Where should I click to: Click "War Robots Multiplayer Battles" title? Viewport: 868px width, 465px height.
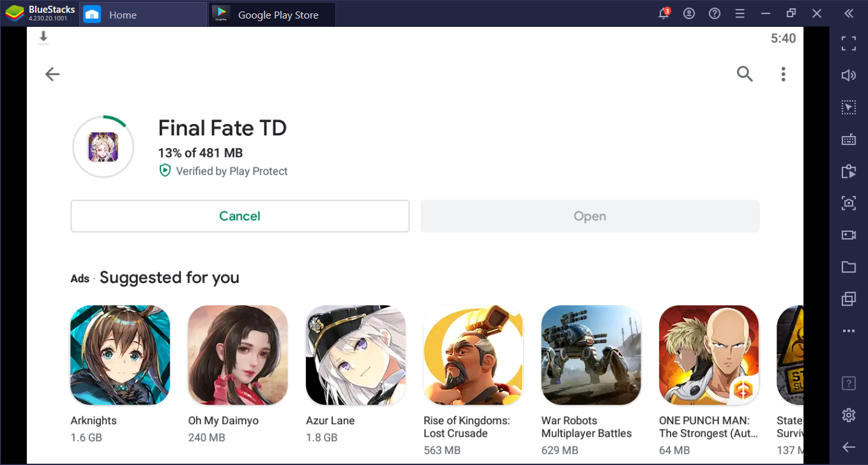tap(586, 427)
